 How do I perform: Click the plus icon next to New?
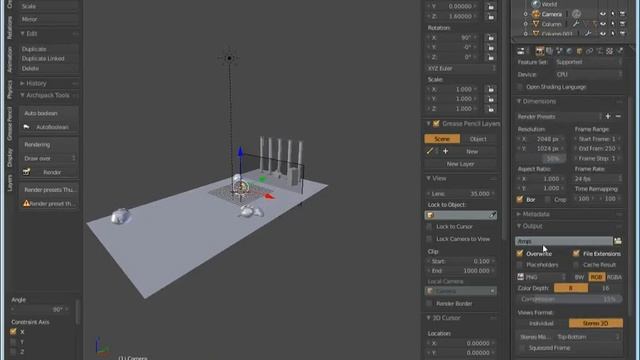445,151
